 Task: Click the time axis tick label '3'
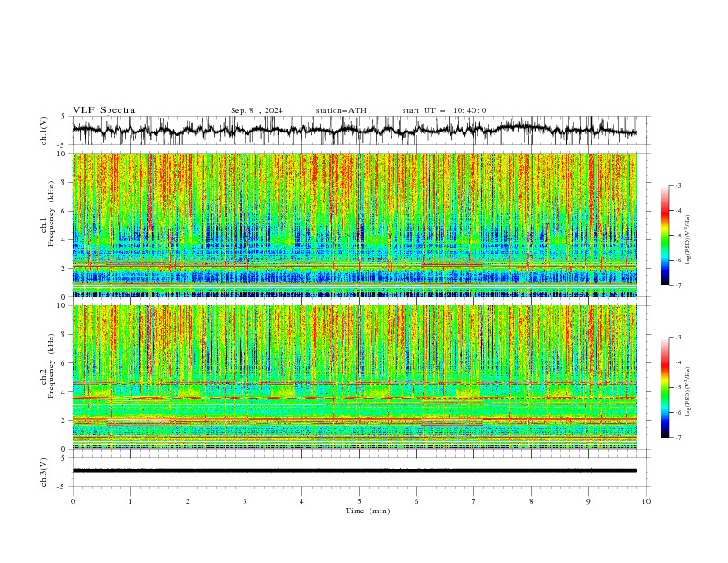245,501
